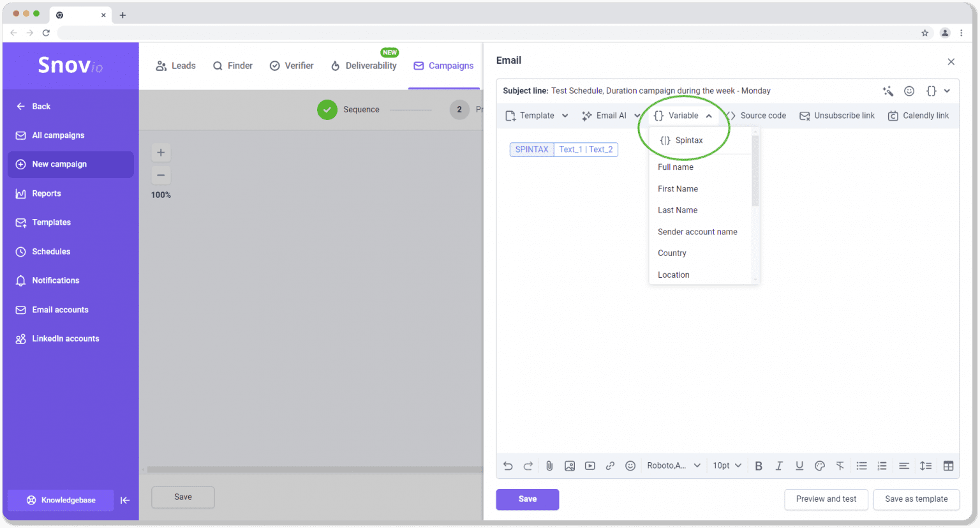Open the Template dropdown
Image resolution: width=980 pixels, height=528 pixels.
pyautogui.click(x=537, y=116)
